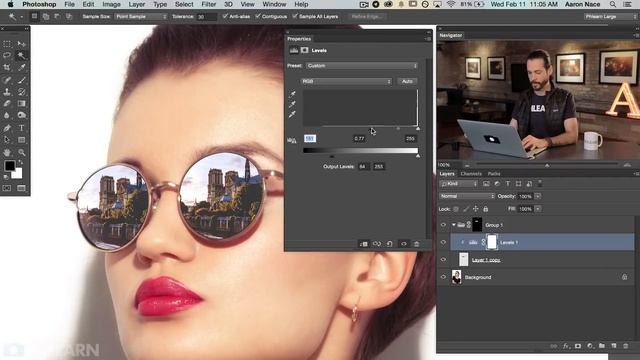View previous state in Properties panel
The width and height of the screenshot is (640, 360).
pos(377,244)
